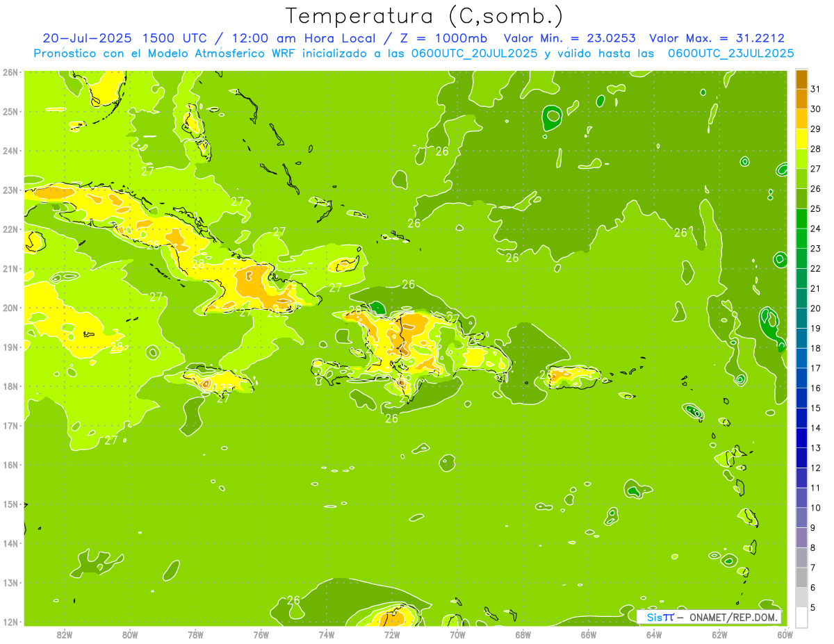
Task: Click the 21N latitude axis label
Action: [x=10, y=269]
